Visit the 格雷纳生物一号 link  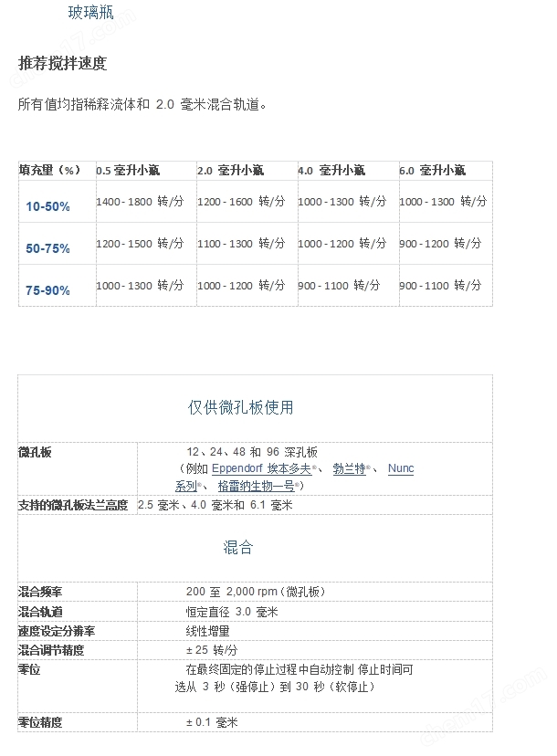click(256, 486)
